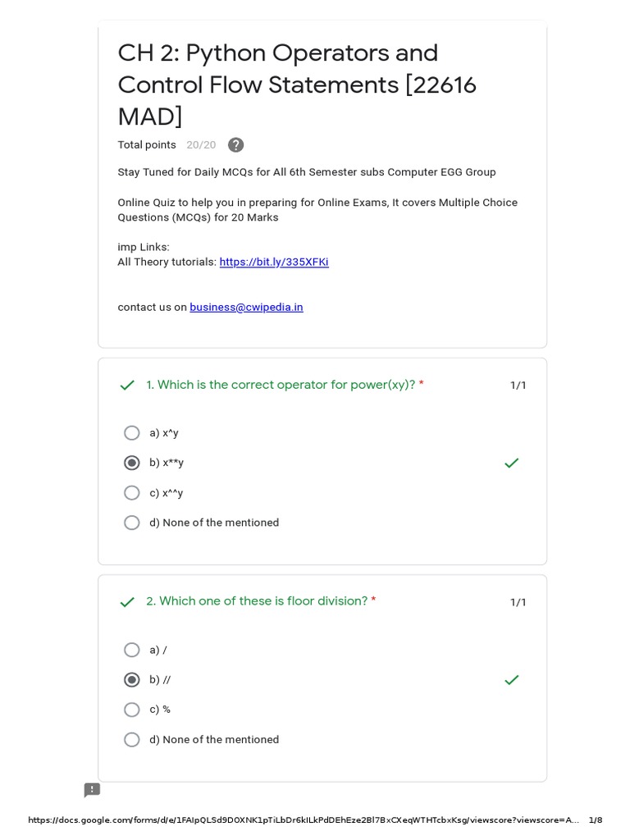Viewport: 630px width, 840px height.
Task: Choose 'None of the mentioned' for question 2
Action: (x=132, y=739)
